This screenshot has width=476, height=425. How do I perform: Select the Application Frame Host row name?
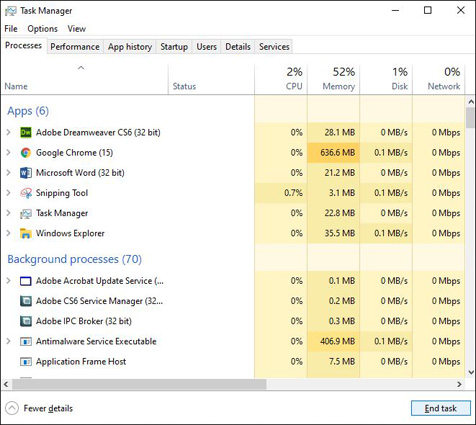81,362
